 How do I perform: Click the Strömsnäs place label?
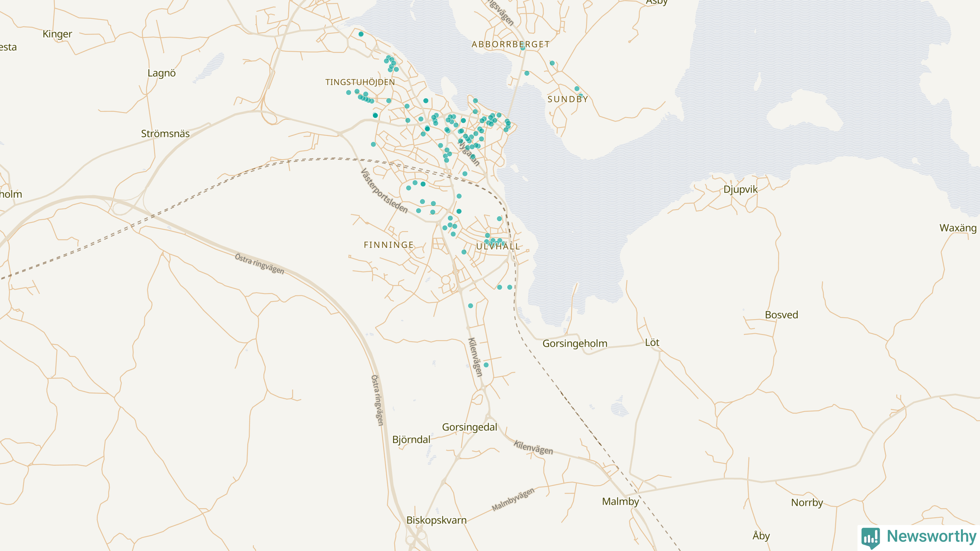(x=165, y=134)
